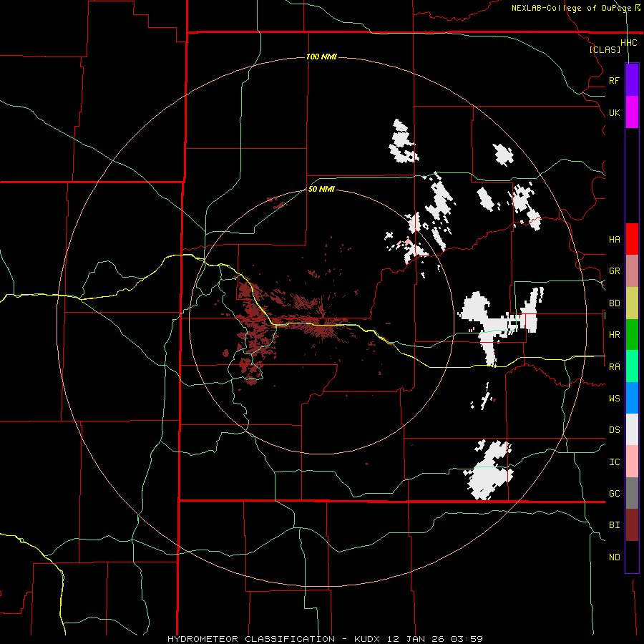Click the ND black legend swatch
This screenshot has width=644, height=644.
(x=632, y=557)
